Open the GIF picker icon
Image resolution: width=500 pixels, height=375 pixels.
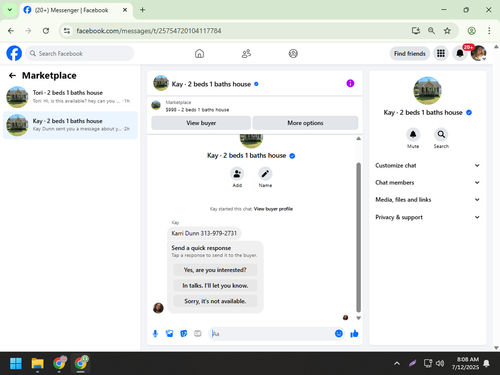point(198,334)
